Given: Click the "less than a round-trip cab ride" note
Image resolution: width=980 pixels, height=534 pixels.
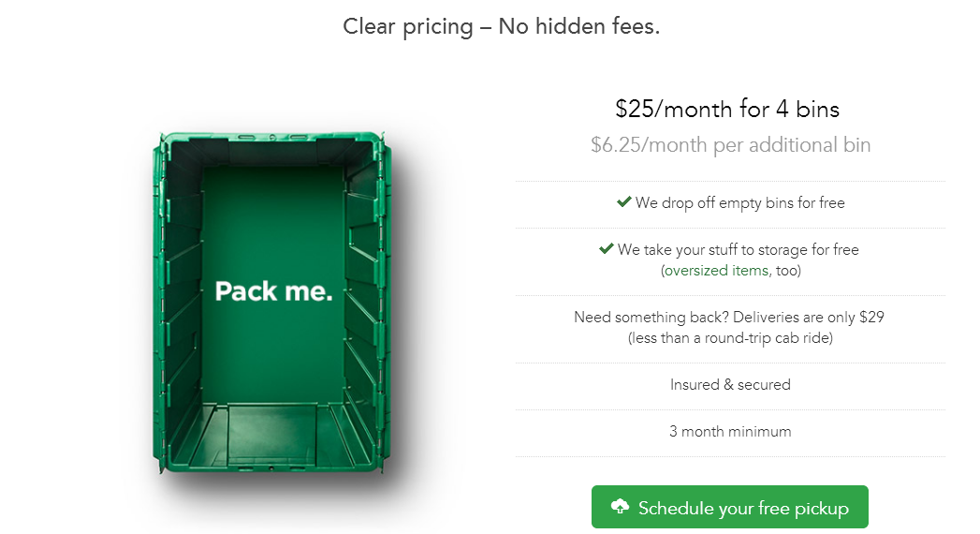Looking at the screenshot, I should [x=730, y=338].
